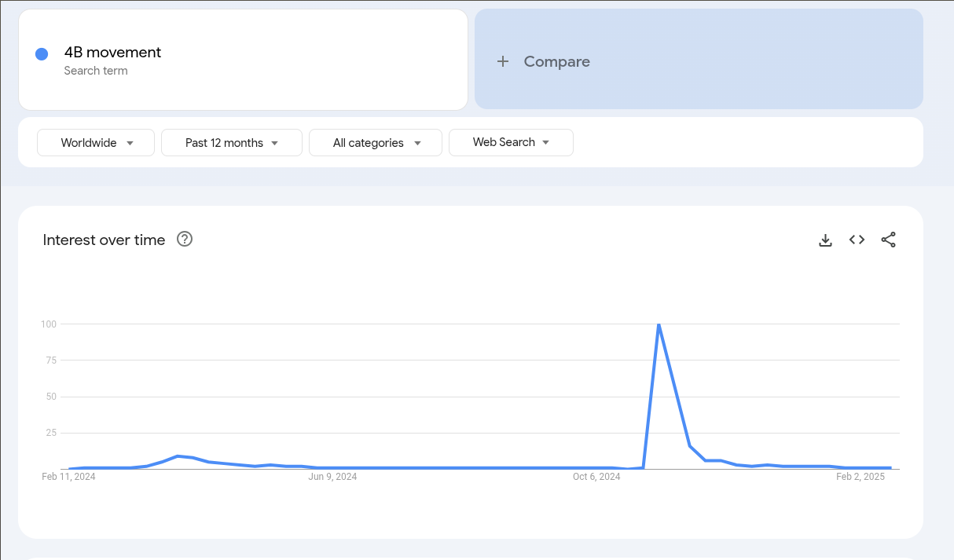Download the interest over time data
This screenshot has height=560, width=954.
coord(825,240)
